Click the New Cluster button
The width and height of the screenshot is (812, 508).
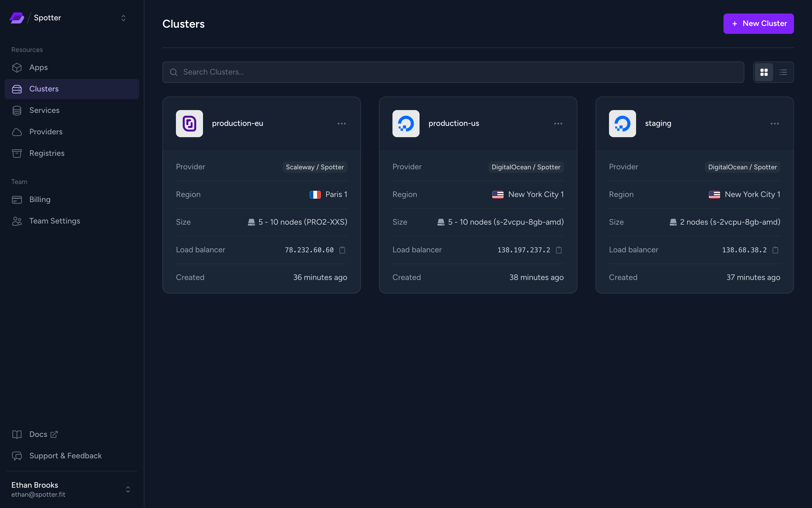click(758, 23)
